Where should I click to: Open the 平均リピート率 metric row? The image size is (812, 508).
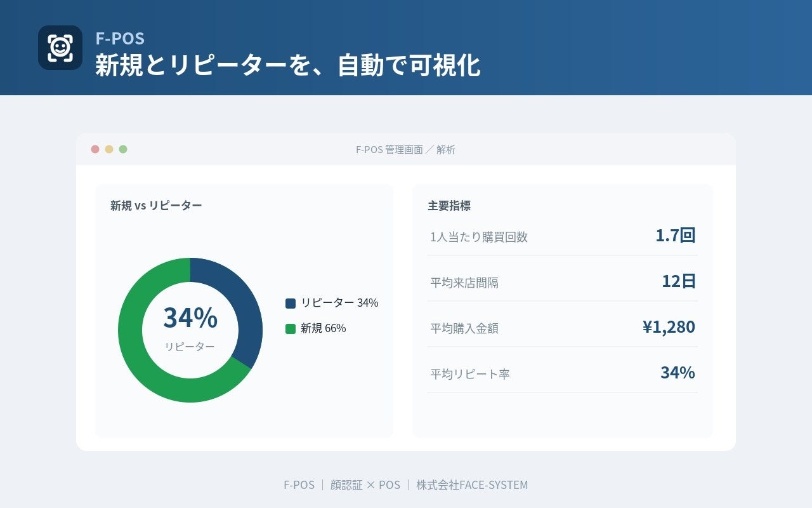(563, 373)
